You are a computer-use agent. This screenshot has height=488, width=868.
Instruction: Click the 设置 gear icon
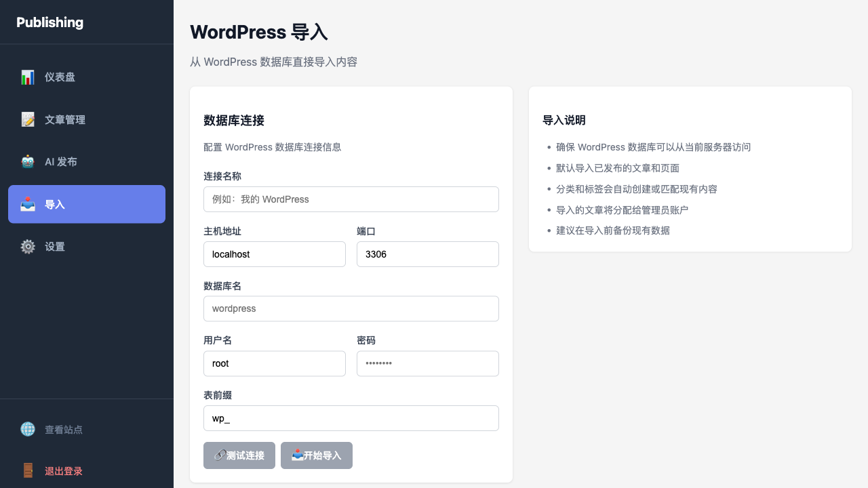(28, 247)
